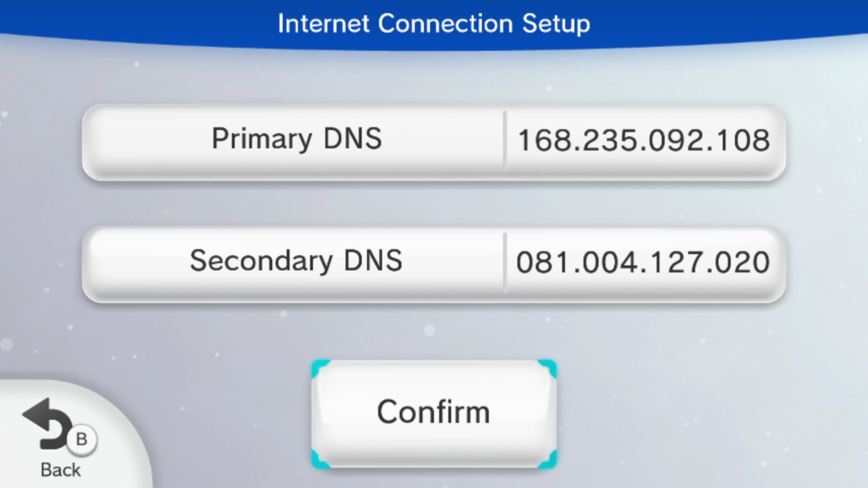Open the Primary DNS setting row
868x488 pixels.
pyautogui.click(x=434, y=142)
